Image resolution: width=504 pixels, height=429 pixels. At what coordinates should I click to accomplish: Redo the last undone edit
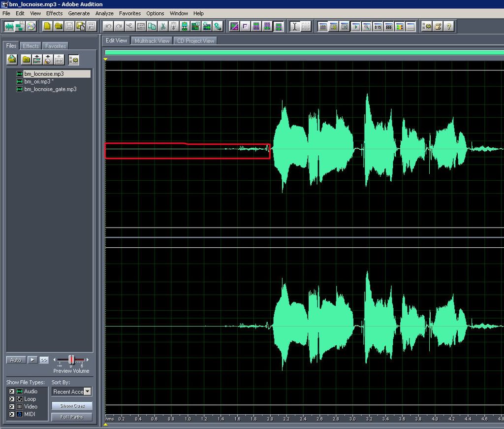coord(119,27)
